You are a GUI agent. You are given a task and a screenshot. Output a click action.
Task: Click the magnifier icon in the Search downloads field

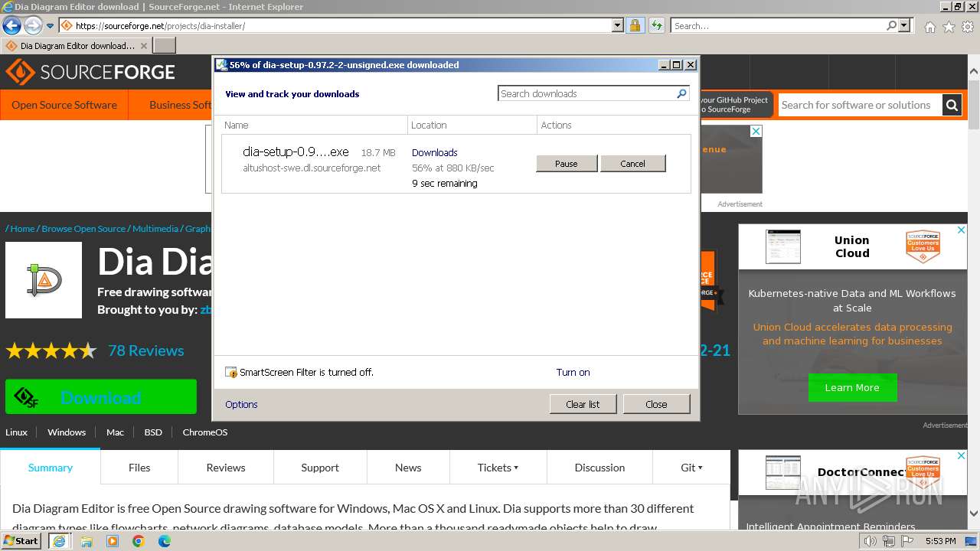click(x=682, y=93)
